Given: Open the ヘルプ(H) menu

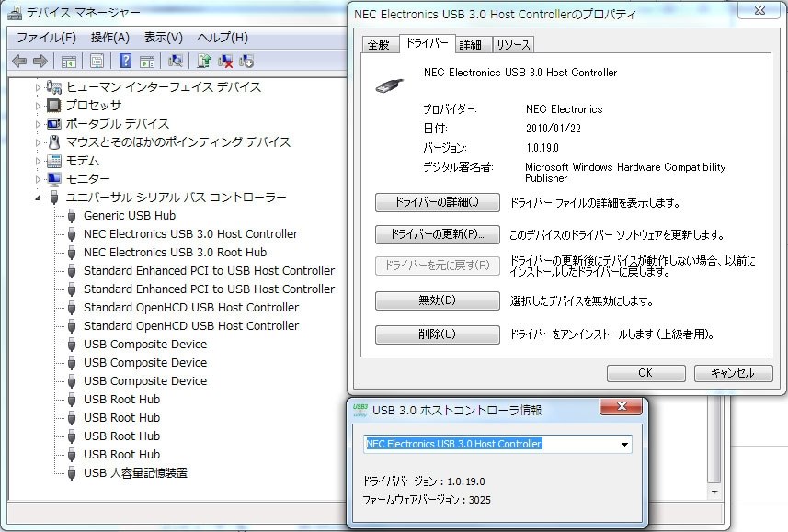Looking at the screenshot, I should (223, 38).
